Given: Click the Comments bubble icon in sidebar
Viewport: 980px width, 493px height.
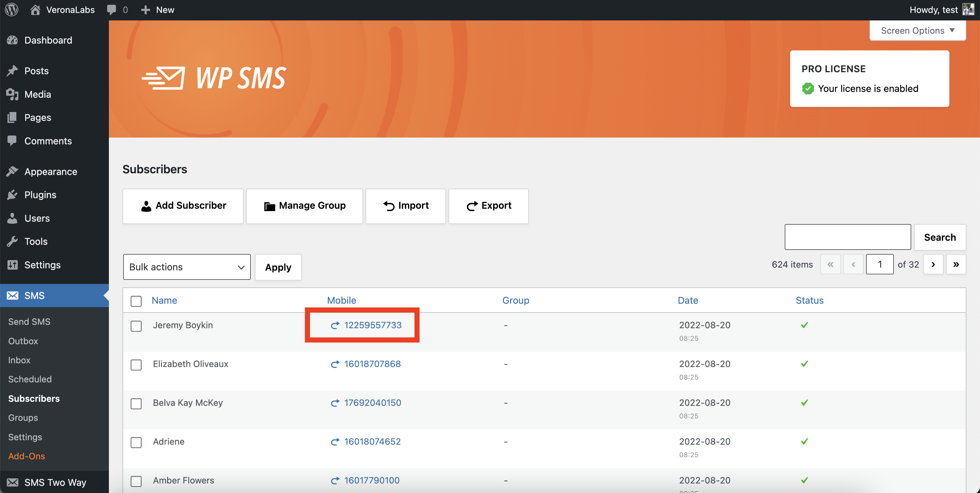Looking at the screenshot, I should [x=13, y=141].
